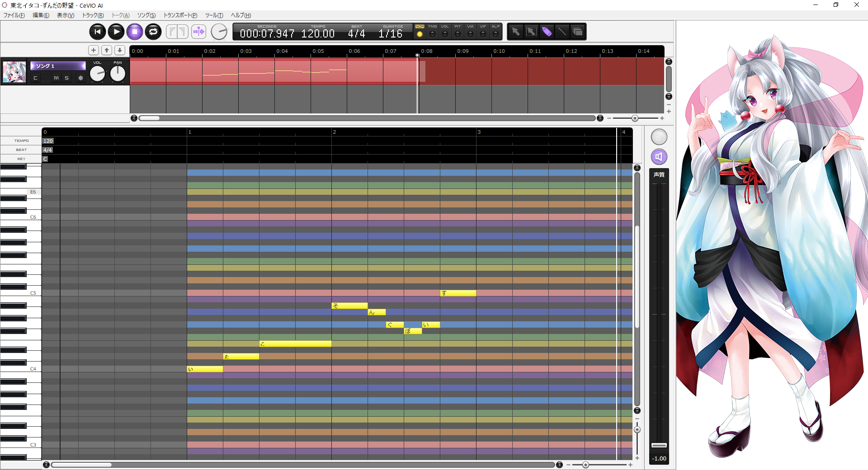
Task: Open the ファイル(F) menu
Action: coord(14,15)
